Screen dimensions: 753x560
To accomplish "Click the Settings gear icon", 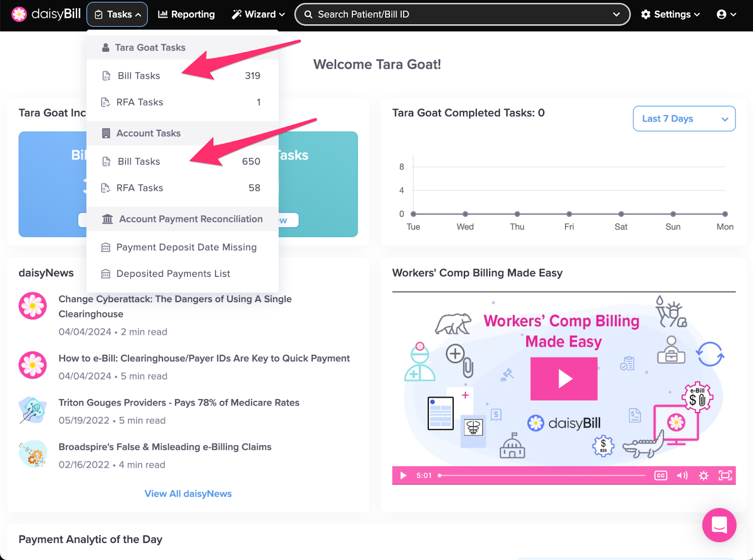I will pyautogui.click(x=646, y=15).
